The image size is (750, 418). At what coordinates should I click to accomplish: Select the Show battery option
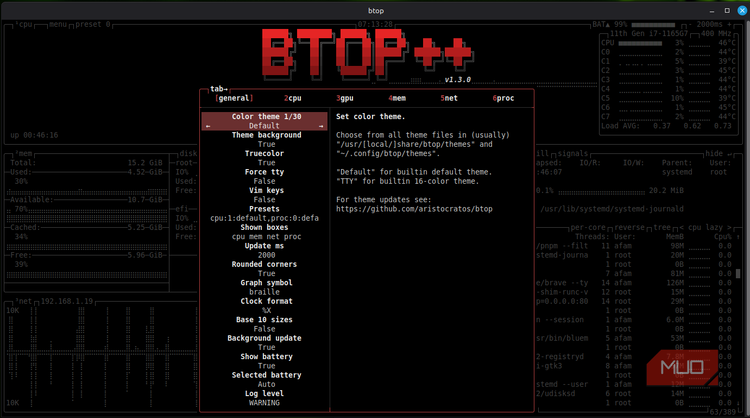point(266,356)
